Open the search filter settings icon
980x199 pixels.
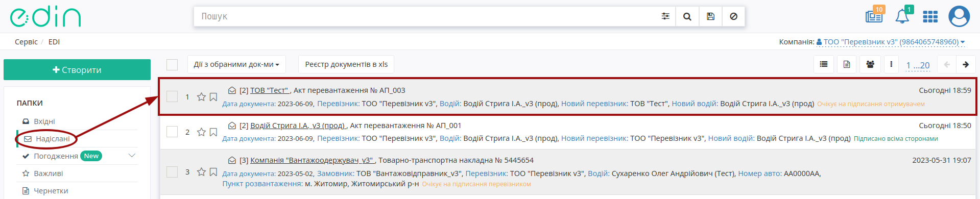point(665,16)
